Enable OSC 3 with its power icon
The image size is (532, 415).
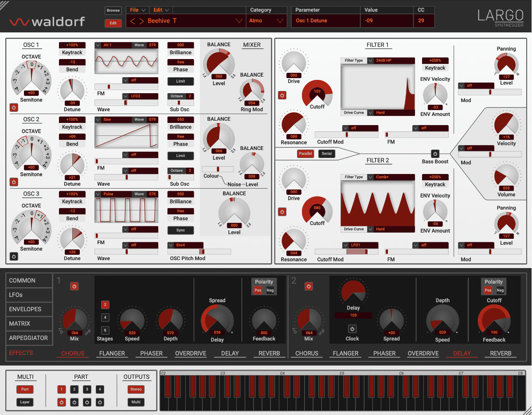pos(13,257)
